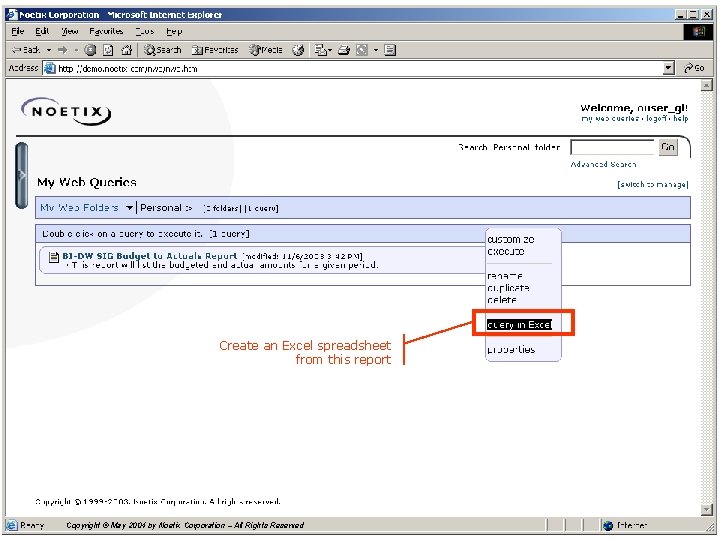Click the Discuss icon at the toolbar's end
The width and height of the screenshot is (720, 540).
coord(390,50)
